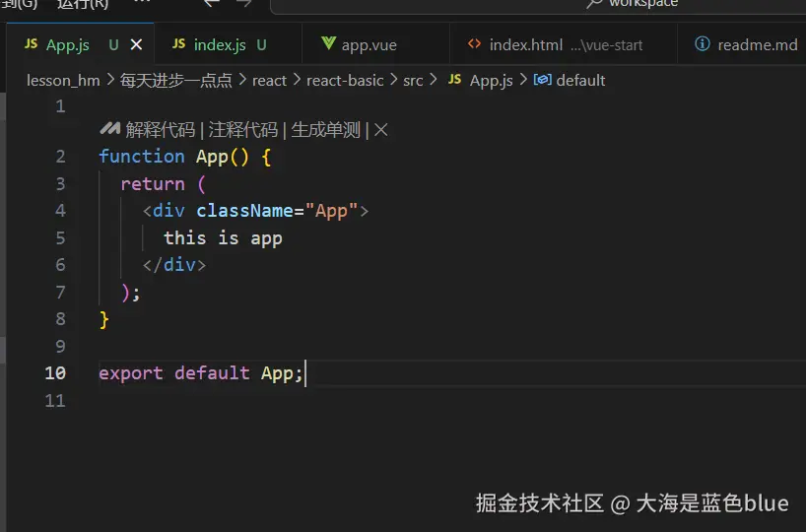Click line number 5 in gutter
The width and height of the screenshot is (806, 532).
60,237
